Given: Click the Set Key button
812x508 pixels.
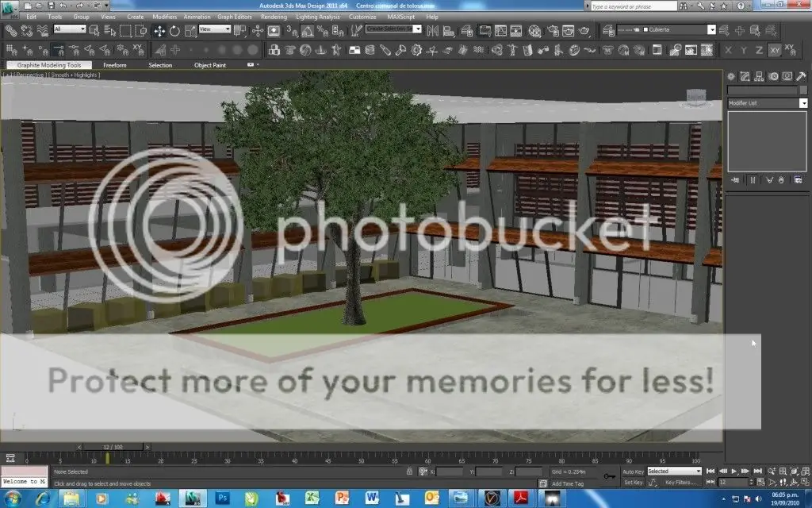Looking at the screenshot, I should click(633, 483).
